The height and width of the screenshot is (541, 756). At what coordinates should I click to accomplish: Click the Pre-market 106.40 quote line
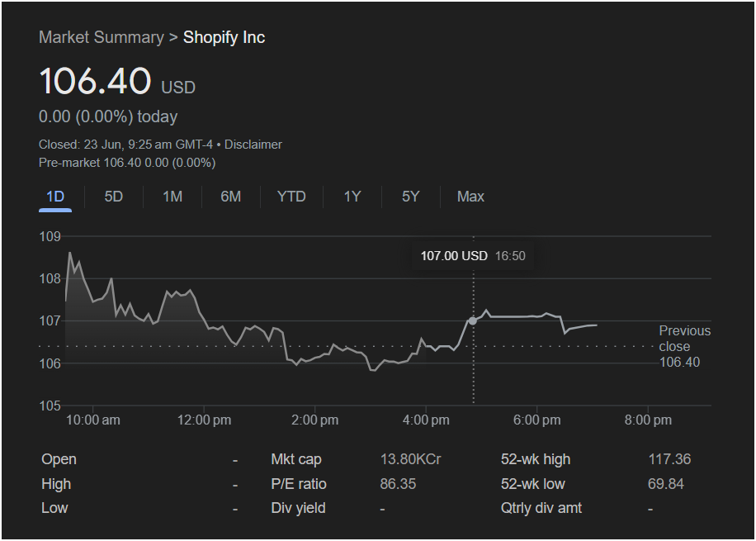point(127,163)
